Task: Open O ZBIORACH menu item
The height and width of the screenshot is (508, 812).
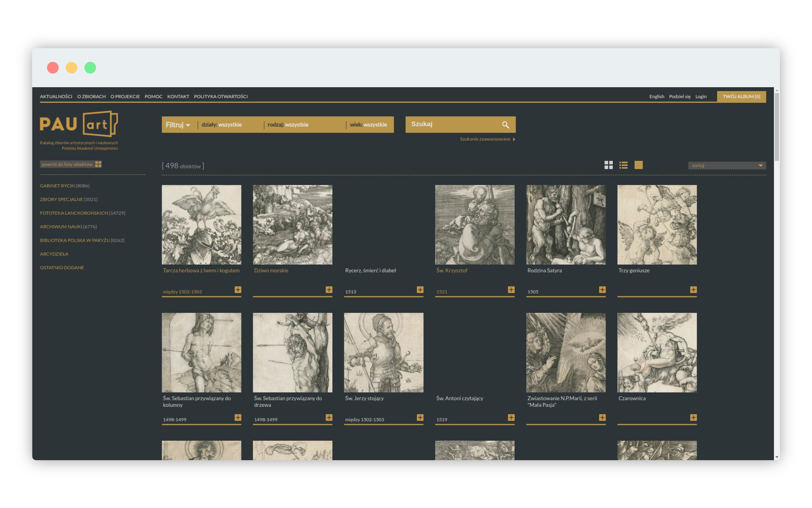Action: [91, 97]
